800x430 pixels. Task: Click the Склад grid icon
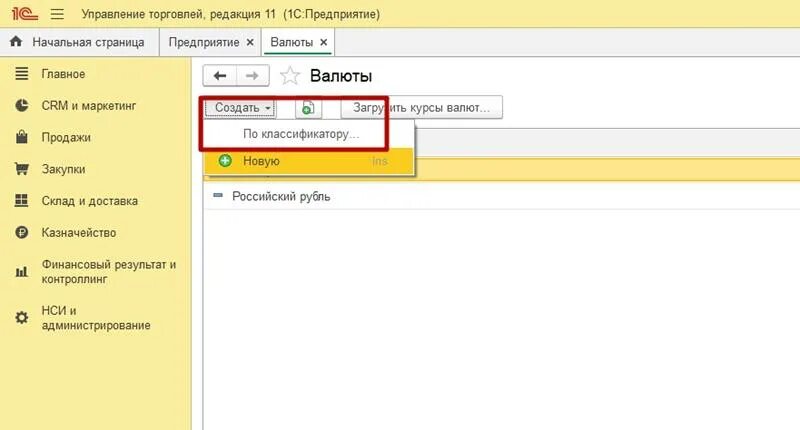[21, 200]
